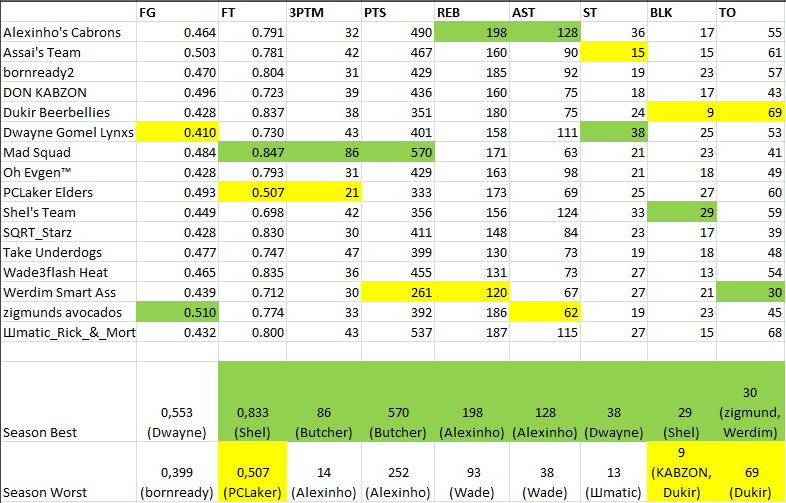The height and width of the screenshot is (503, 786).
Task: Select the Season Worst 69 (Dukir) cell
Action: 751,472
